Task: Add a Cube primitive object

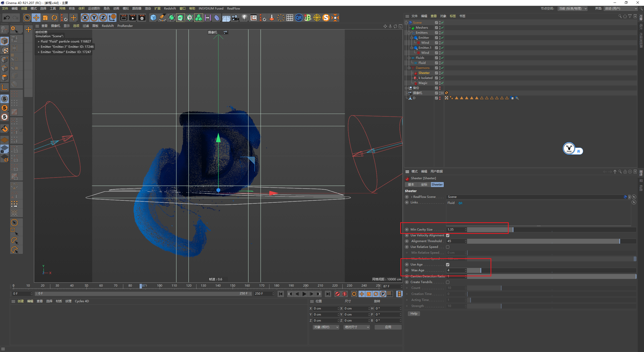Action: (x=153, y=18)
